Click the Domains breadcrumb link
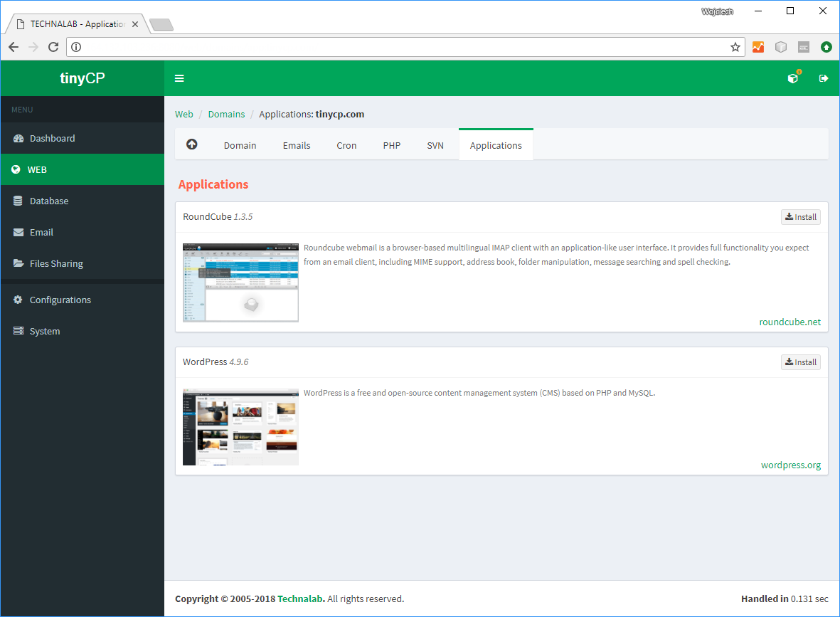The height and width of the screenshot is (617, 840). (226, 114)
